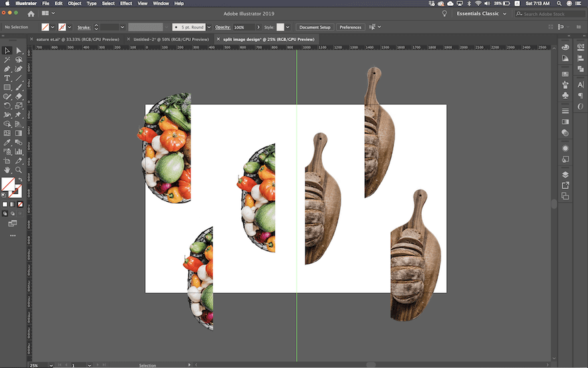Expand the Essentials Classic workspace dropdown
This screenshot has width=588, height=368.
(x=480, y=13)
